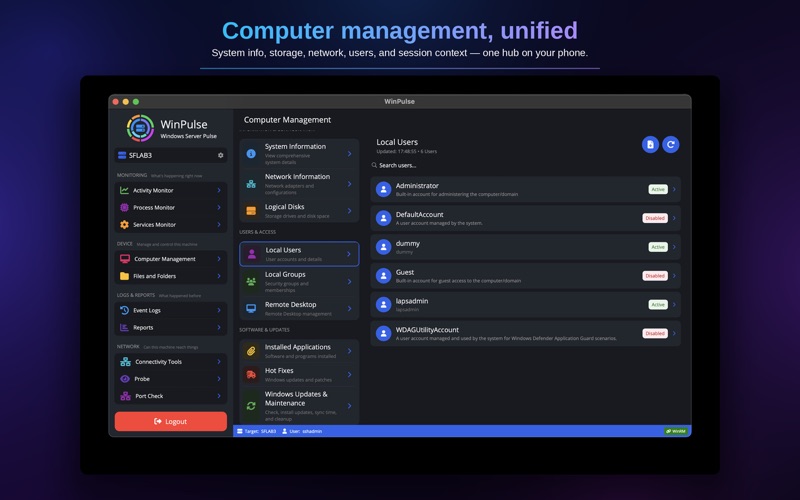Expand the Reports chevron arrow
The height and width of the screenshot is (500, 800).
[219, 328]
